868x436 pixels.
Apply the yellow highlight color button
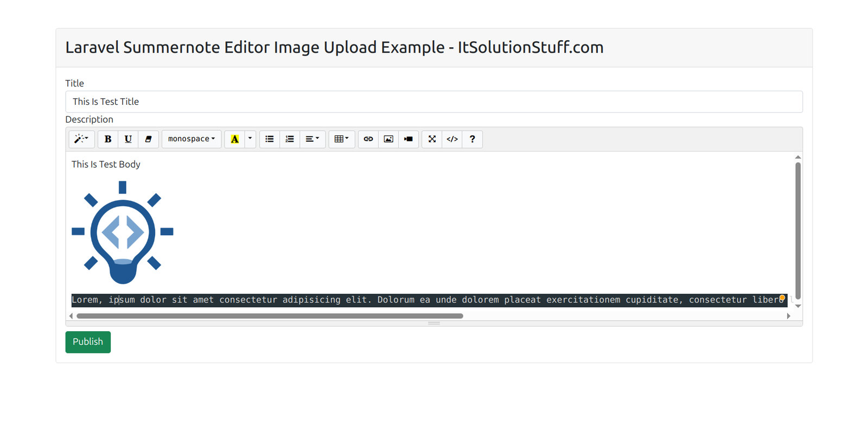pyautogui.click(x=234, y=139)
